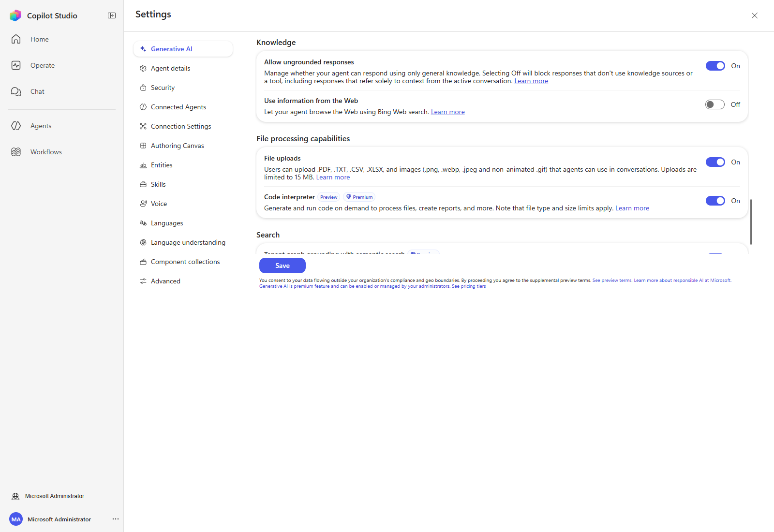Click the Microsoft Administrator environment icon
This screenshot has height=532, width=774.
[15, 496]
